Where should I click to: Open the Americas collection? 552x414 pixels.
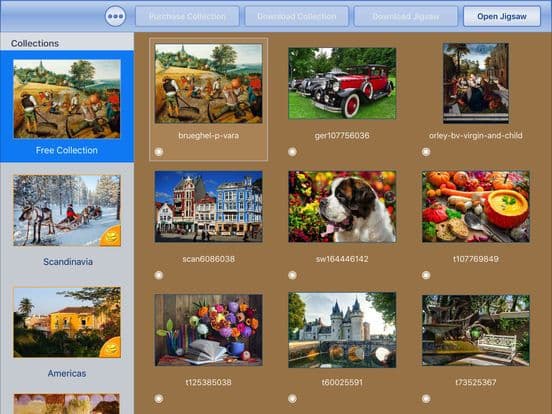[x=67, y=331]
